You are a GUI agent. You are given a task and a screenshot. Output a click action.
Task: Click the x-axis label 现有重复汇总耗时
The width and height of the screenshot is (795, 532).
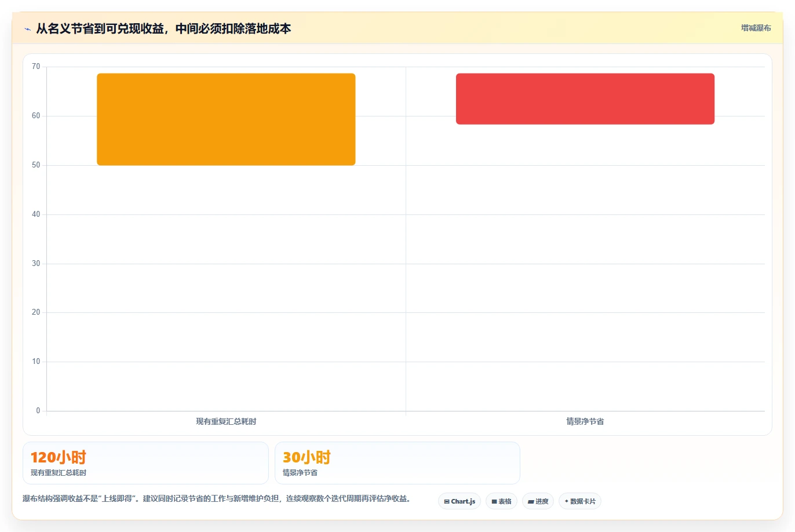coord(226,421)
